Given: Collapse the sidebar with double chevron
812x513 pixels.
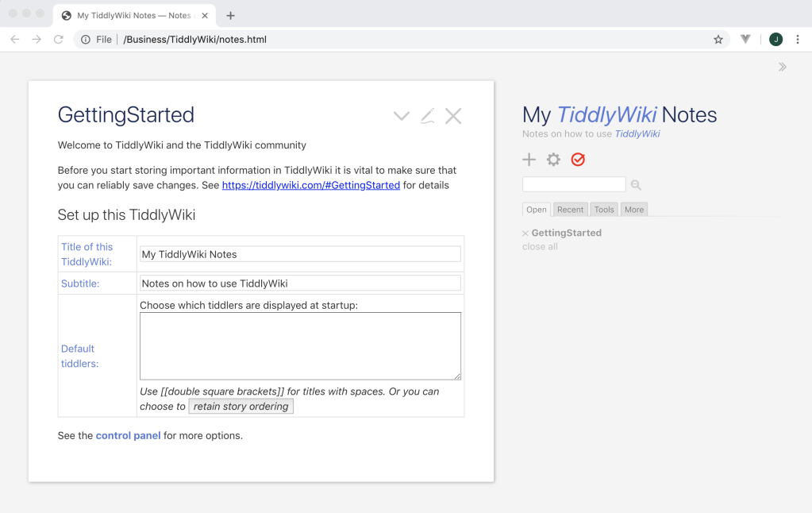Looking at the screenshot, I should coord(782,67).
